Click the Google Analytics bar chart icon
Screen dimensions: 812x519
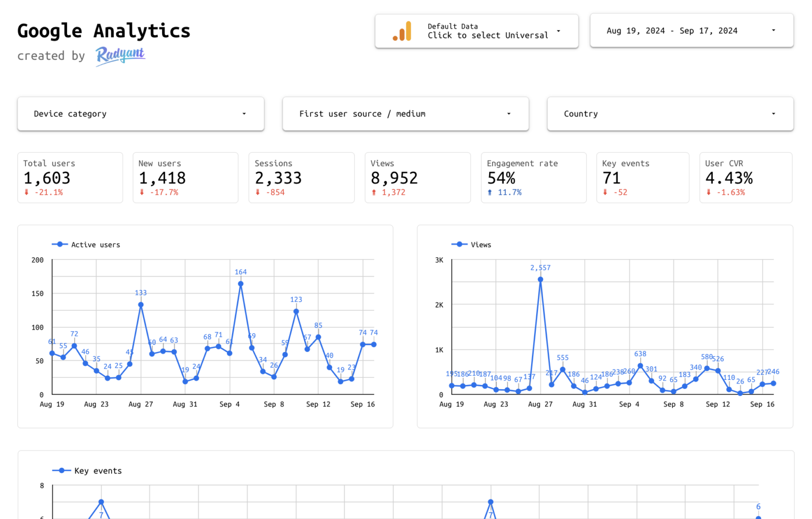click(402, 31)
